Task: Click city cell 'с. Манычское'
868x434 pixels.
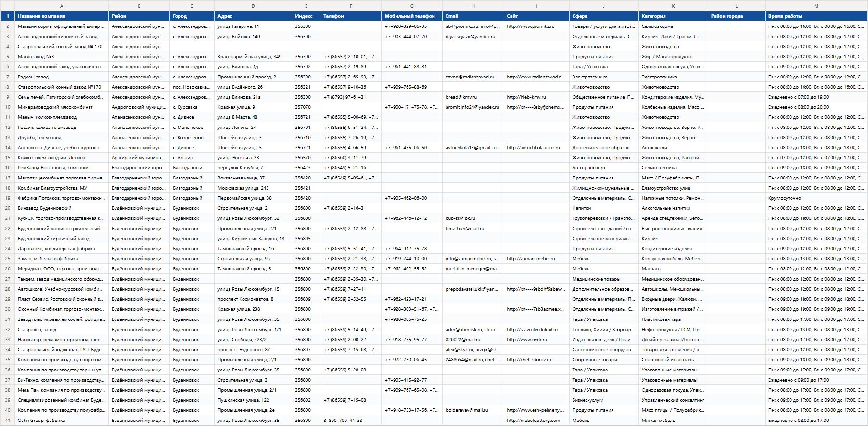Action: (x=192, y=127)
